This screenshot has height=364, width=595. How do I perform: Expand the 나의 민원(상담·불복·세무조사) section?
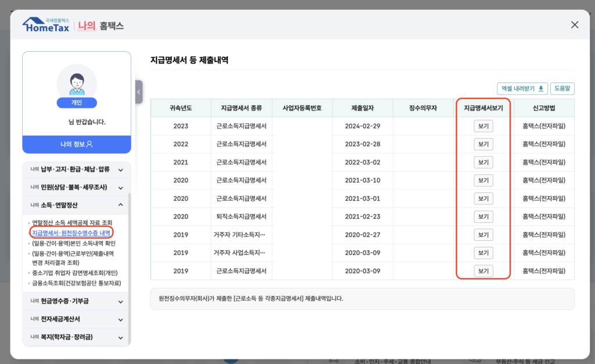click(76, 188)
